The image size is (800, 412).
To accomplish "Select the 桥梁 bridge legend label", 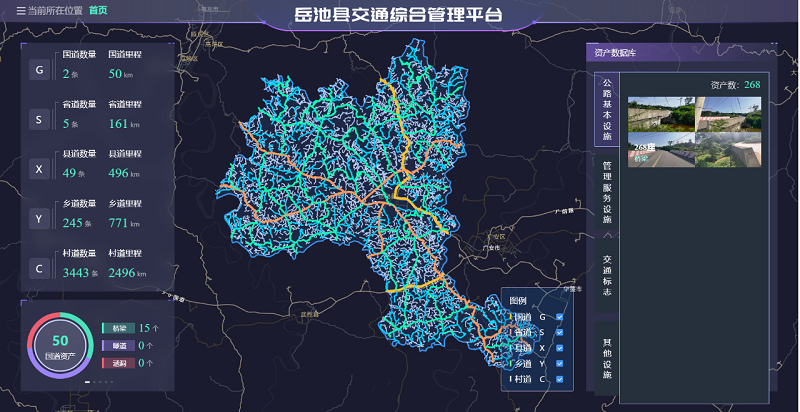I will [118, 328].
